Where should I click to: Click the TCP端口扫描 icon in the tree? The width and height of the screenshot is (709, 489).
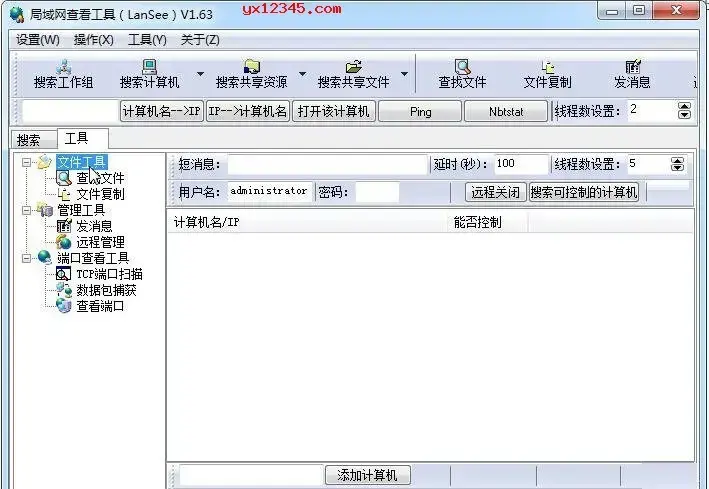64,274
